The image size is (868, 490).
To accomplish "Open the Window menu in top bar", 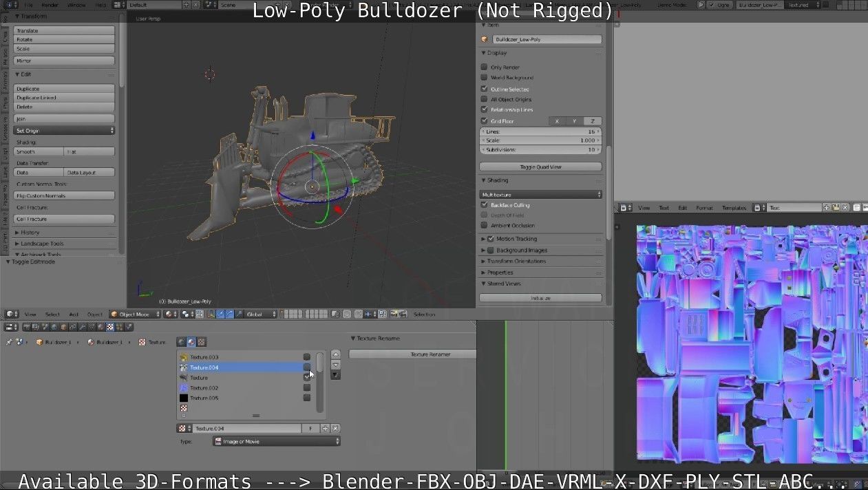I will 76,5.
